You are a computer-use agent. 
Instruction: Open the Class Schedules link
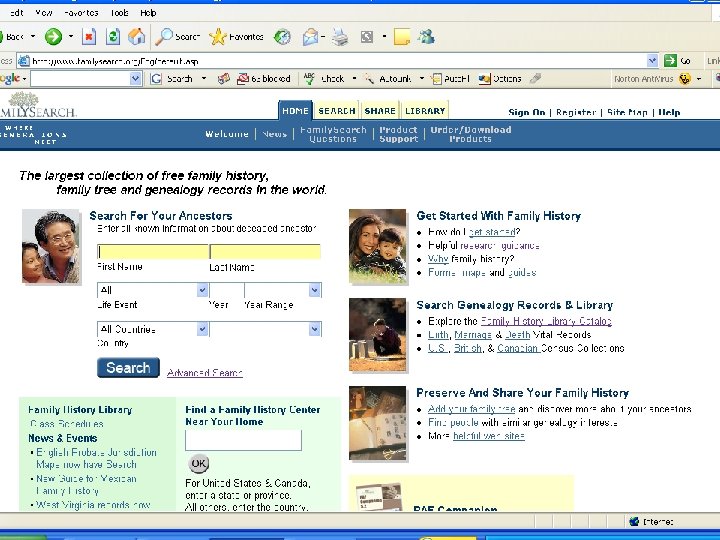coord(67,424)
